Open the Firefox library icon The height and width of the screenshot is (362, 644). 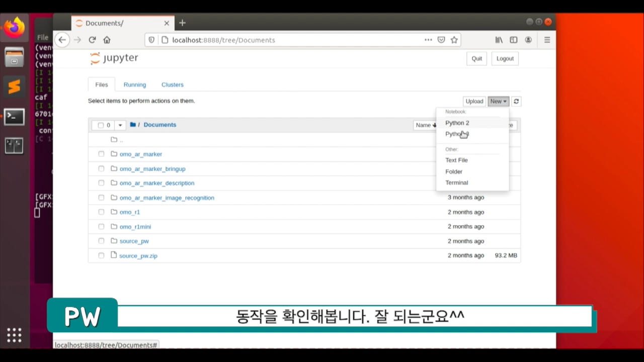pyautogui.click(x=498, y=40)
